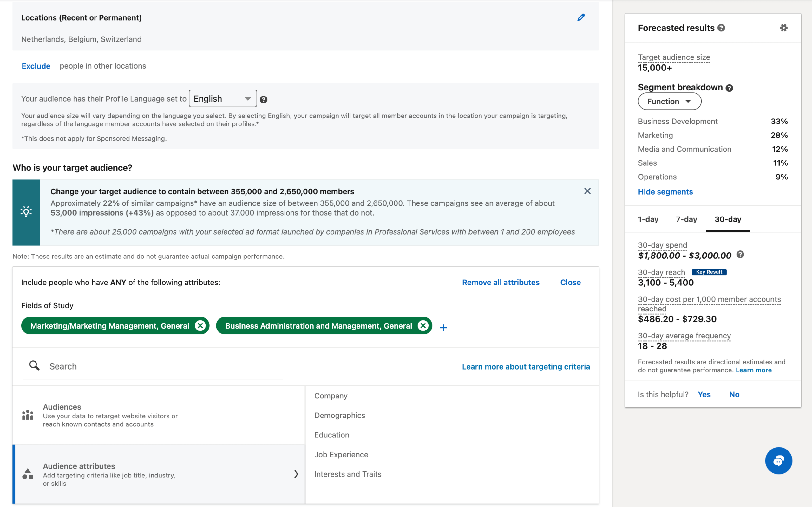812x507 pixels.
Task: Expand Audience attributes with the chevron
Action: (296, 474)
